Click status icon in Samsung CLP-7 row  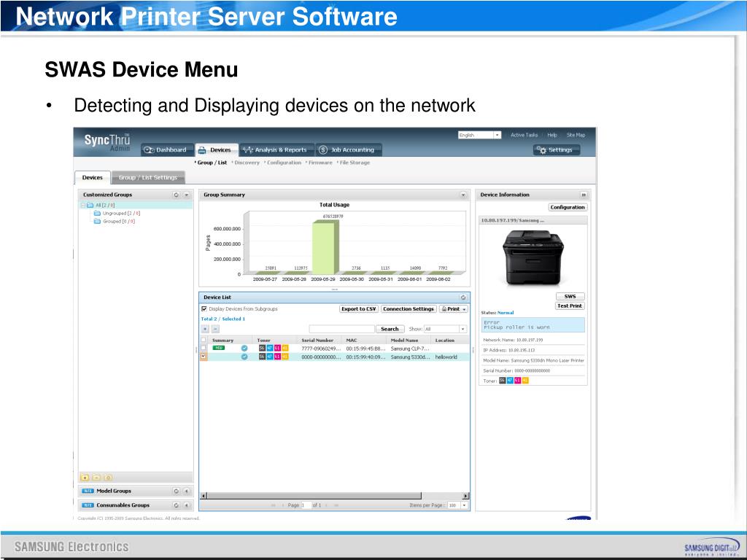click(244, 348)
